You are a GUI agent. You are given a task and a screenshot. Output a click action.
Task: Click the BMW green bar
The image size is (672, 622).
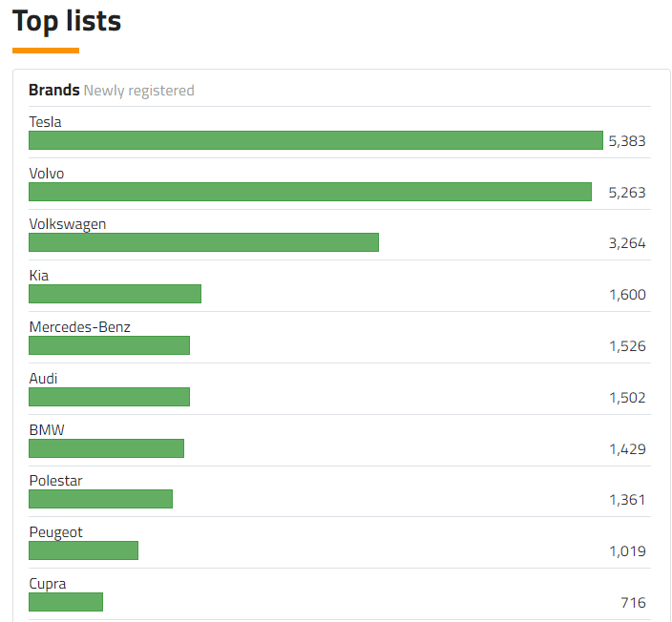[106, 448]
